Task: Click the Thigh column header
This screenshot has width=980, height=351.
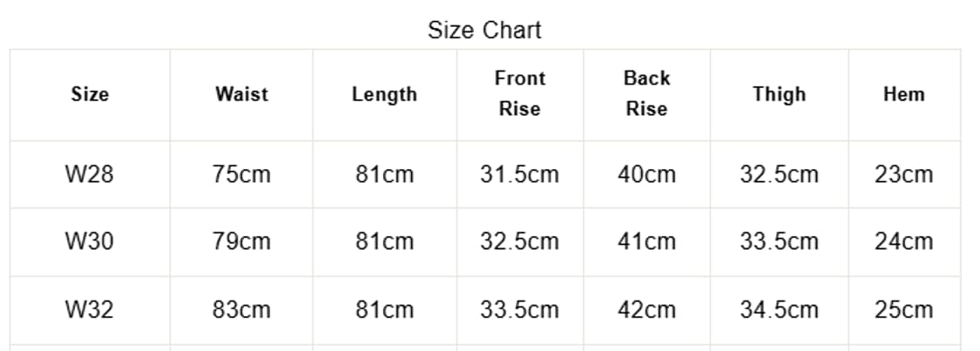Action: pos(779,94)
